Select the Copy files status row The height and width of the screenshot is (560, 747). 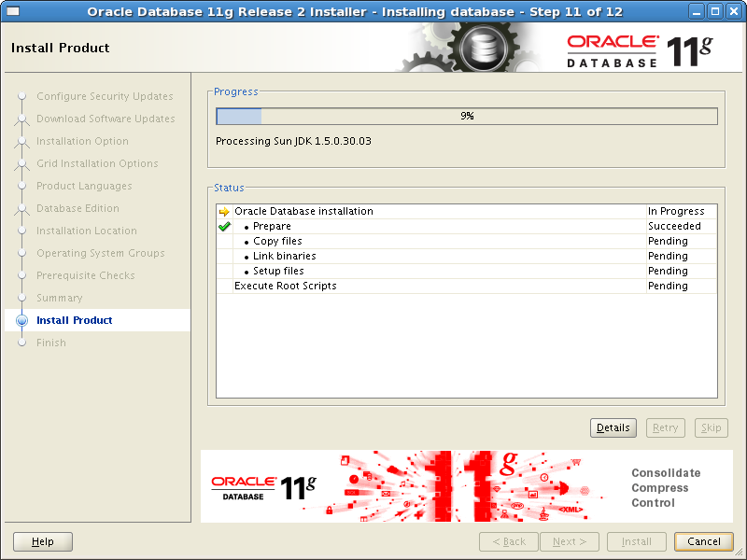click(467, 241)
